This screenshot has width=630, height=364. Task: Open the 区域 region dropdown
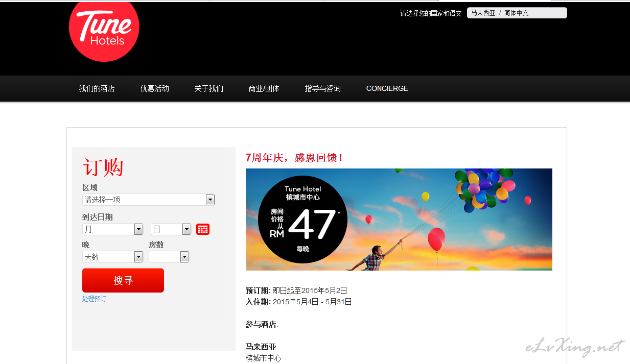point(148,200)
